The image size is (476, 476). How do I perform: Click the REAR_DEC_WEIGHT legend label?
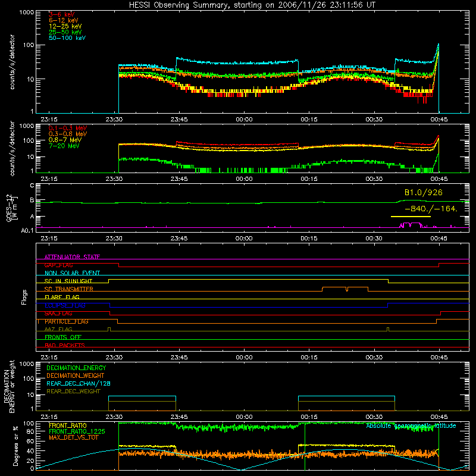tap(73, 392)
